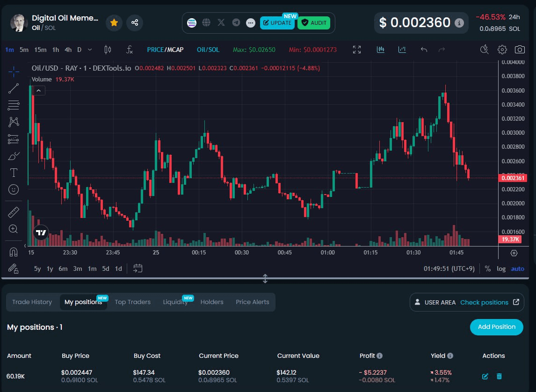Viewport: 536px width, 392px height.
Task: Toggle auto scale on price axis
Action: 517,269
